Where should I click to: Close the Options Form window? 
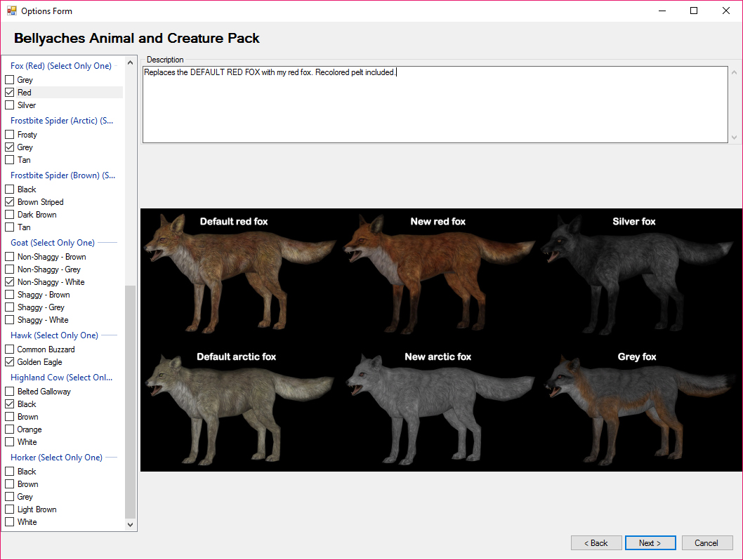(725, 11)
